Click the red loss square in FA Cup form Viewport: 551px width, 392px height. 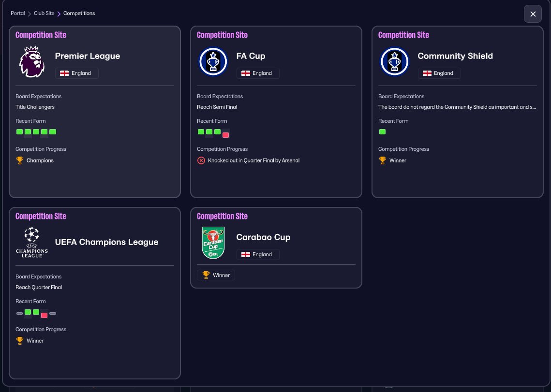coord(225,135)
